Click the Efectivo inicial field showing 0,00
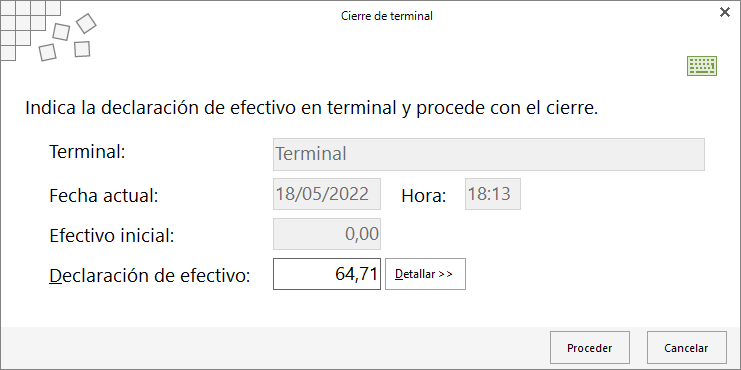Screen dimensions: 741x370 pos(327,234)
